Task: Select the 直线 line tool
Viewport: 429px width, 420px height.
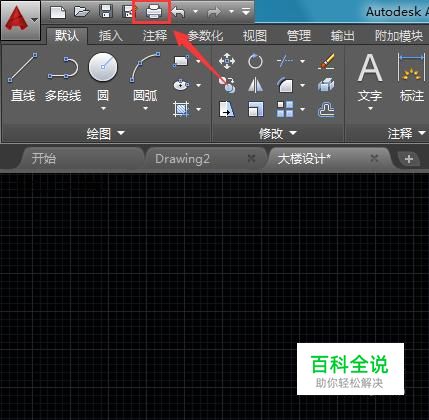Action: pyautogui.click(x=23, y=77)
